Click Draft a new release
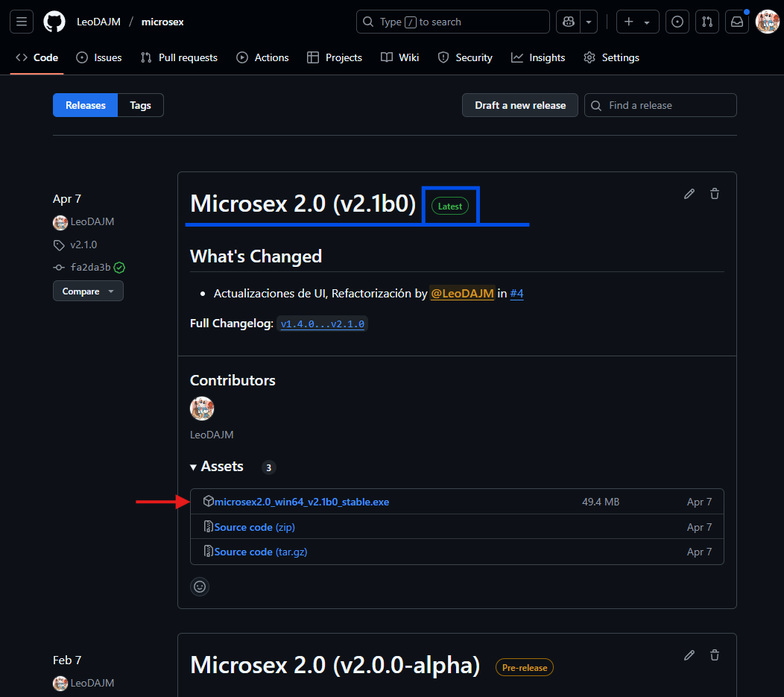The image size is (784, 697). click(520, 105)
